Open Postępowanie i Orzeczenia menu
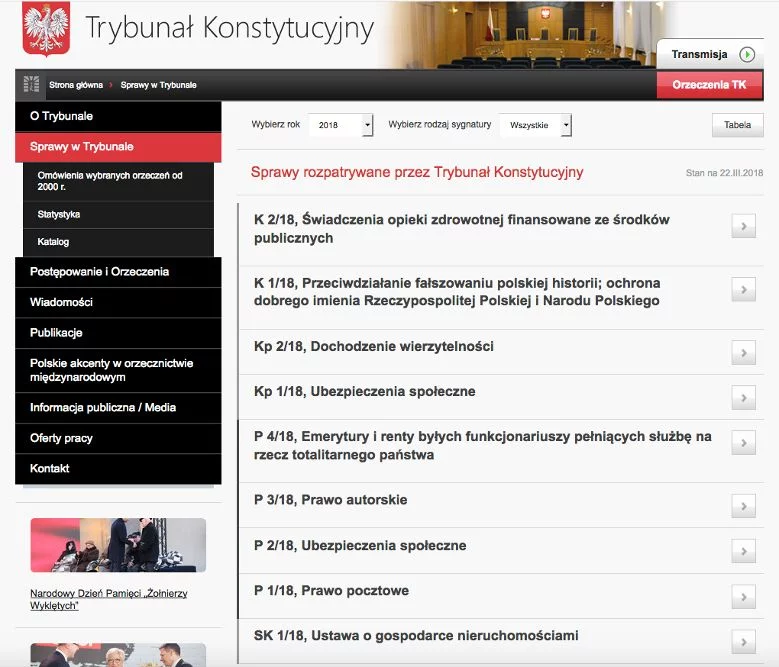 click(118, 272)
